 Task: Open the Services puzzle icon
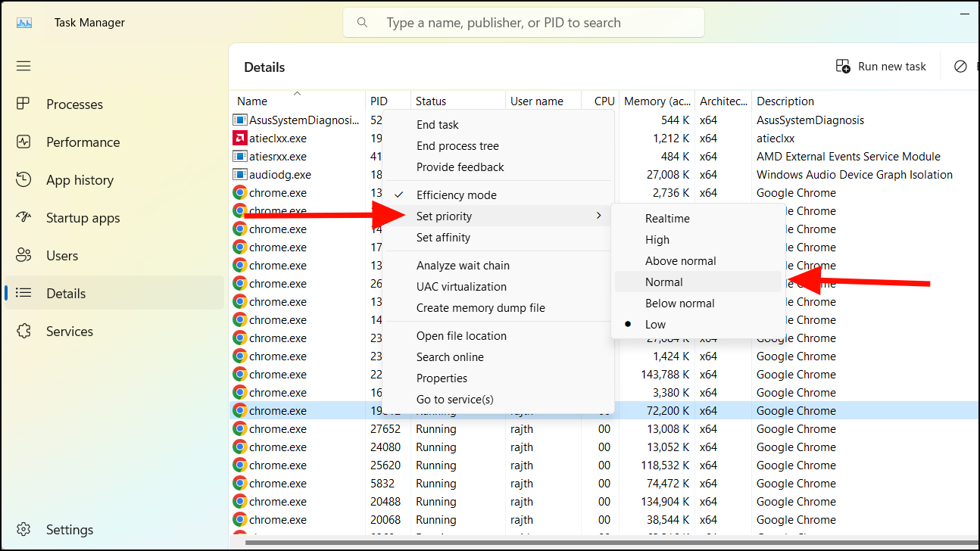pyautogui.click(x=23, y=332)
